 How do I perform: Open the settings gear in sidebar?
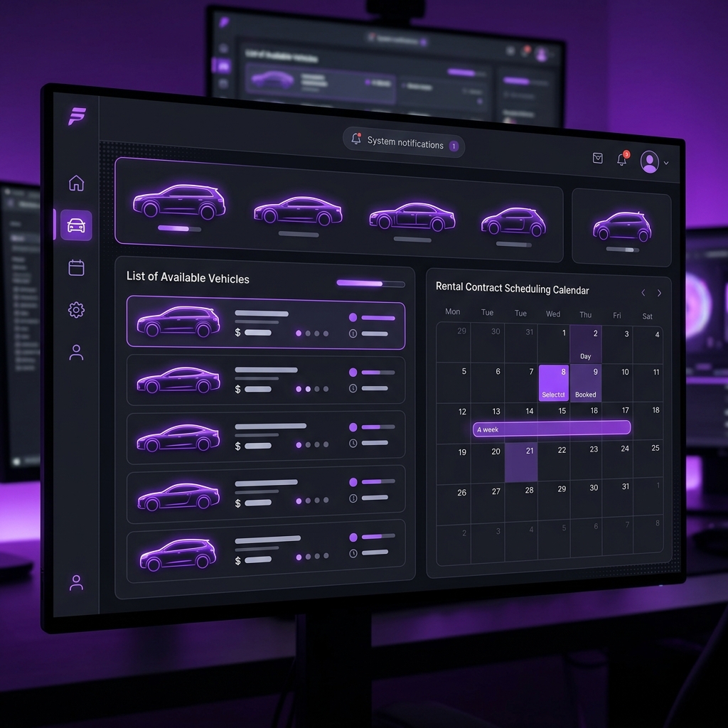click(x=77, y=310)
